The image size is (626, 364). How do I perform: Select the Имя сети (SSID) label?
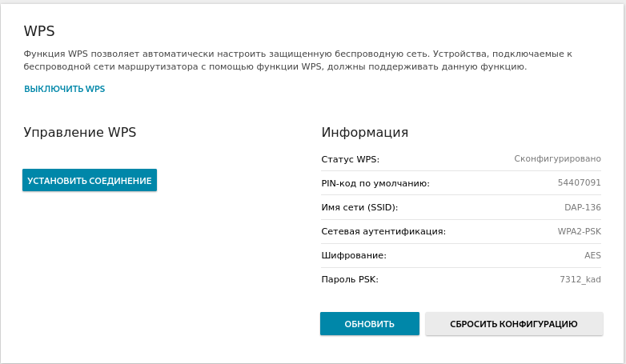359,207
